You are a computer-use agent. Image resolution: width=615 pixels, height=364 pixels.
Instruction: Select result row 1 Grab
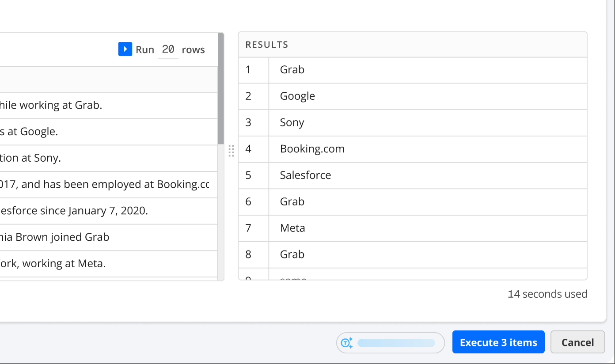point(292,70)
